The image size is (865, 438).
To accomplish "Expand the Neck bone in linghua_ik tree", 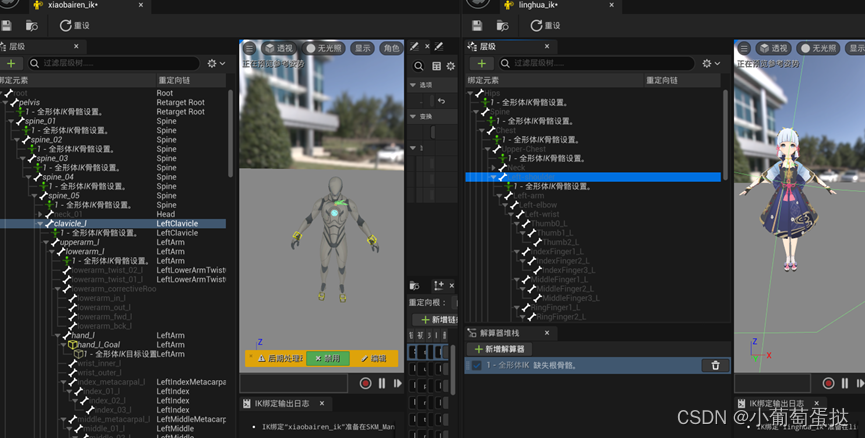I will point(494,168).
